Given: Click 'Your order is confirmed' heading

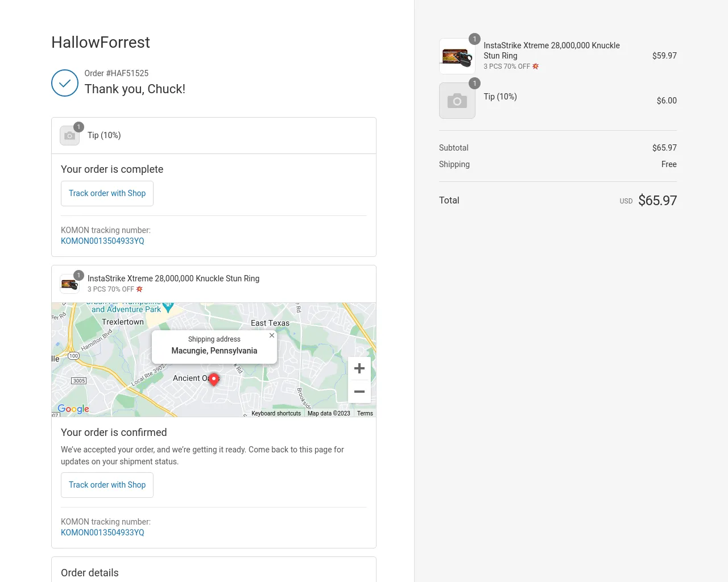Looking at the screenshot, I should [x=114, y=433].
